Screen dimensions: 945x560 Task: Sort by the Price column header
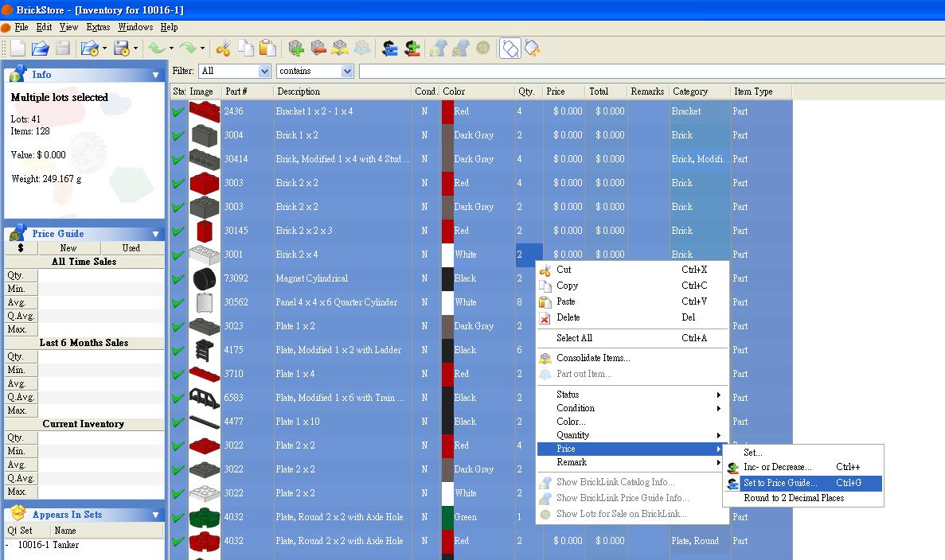point(564,91)
